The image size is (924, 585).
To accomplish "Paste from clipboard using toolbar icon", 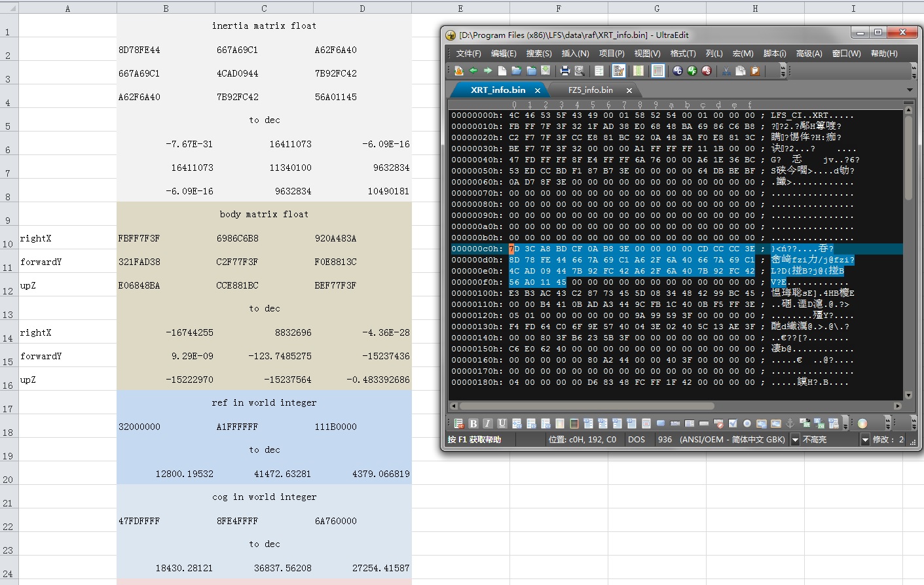I will tap(755, 71).
